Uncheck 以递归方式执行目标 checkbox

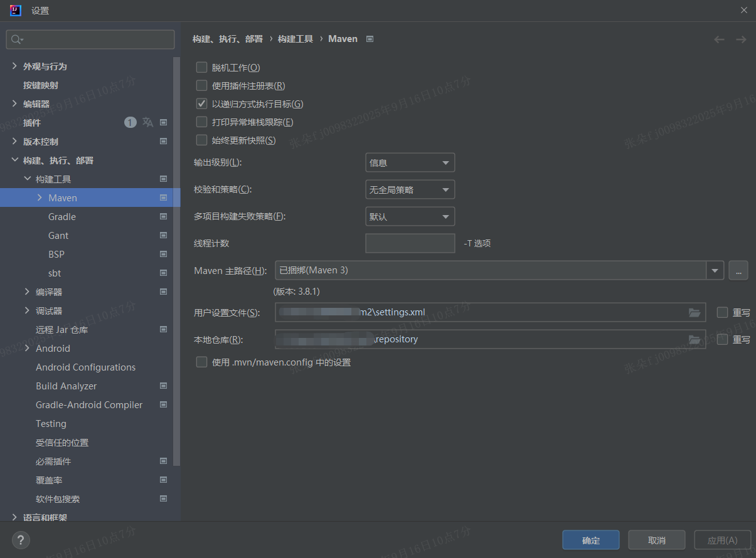click(201, 103)
